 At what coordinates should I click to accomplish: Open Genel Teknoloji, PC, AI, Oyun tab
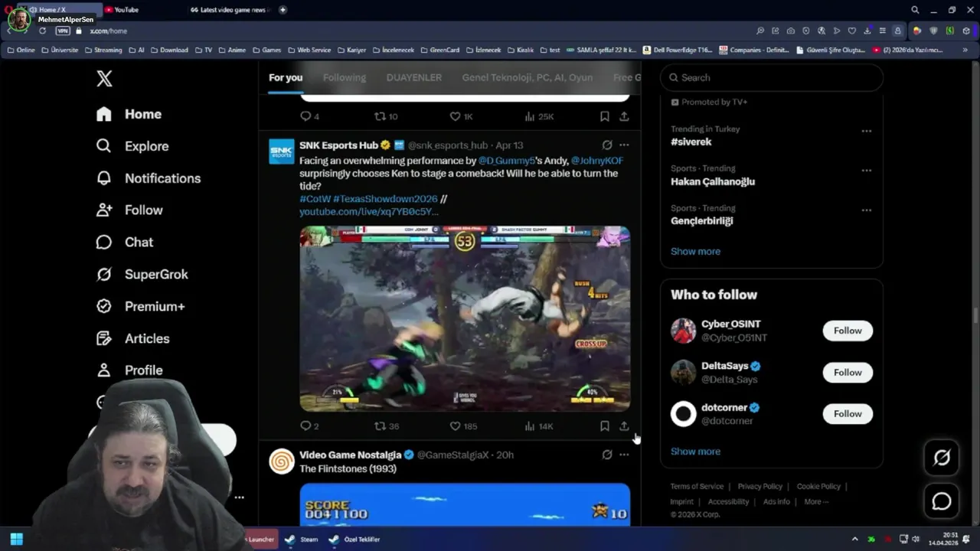pos(528,77)
